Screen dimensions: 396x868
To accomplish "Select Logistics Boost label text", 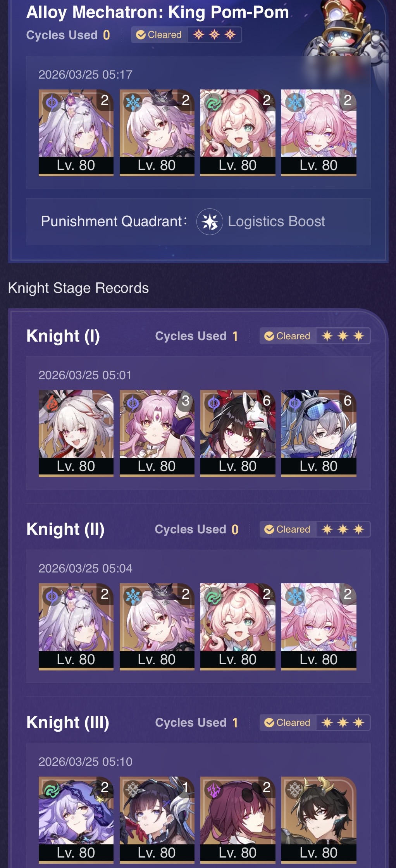I will pos(276,222).
